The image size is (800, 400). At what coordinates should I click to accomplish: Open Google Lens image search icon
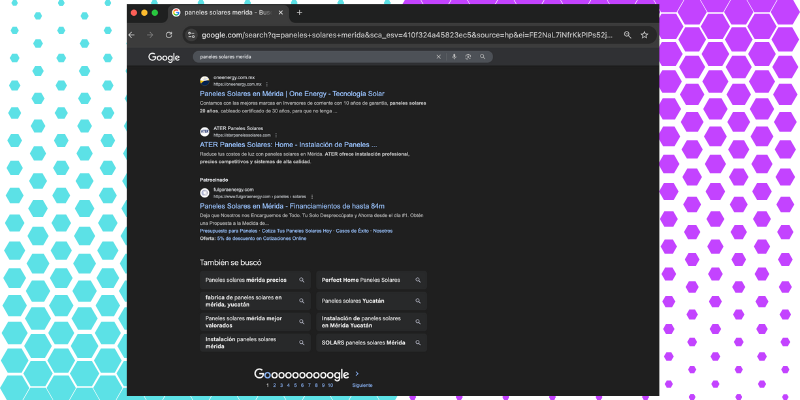pyautogui.click(x=467, y=57)
